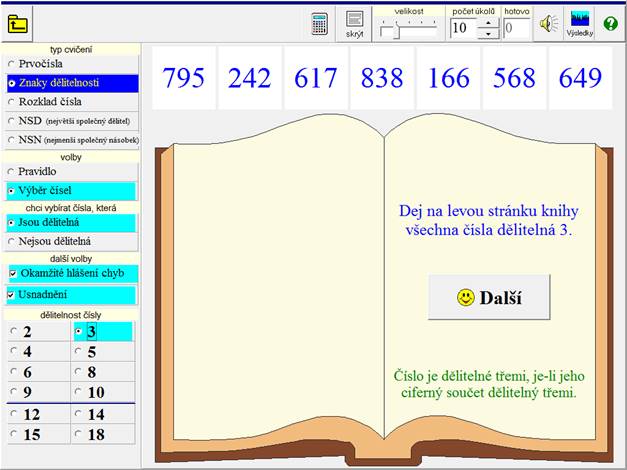Click number card 166
627x470 pixels.
pos(448,78)
